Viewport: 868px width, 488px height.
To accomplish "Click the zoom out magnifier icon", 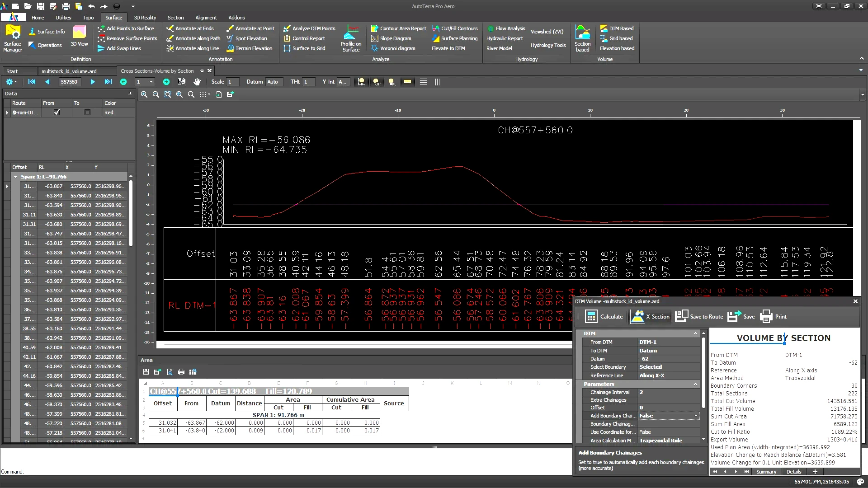I will (156, 94).
